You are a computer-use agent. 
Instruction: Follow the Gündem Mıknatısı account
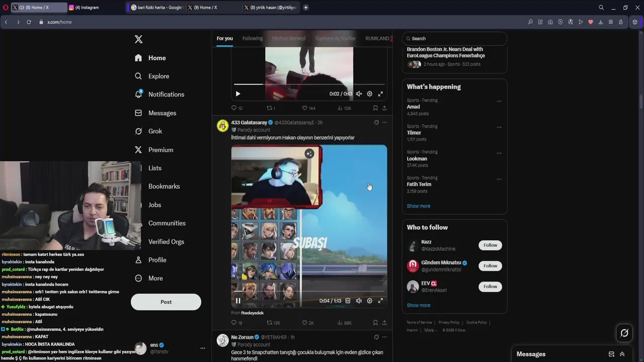490,266
